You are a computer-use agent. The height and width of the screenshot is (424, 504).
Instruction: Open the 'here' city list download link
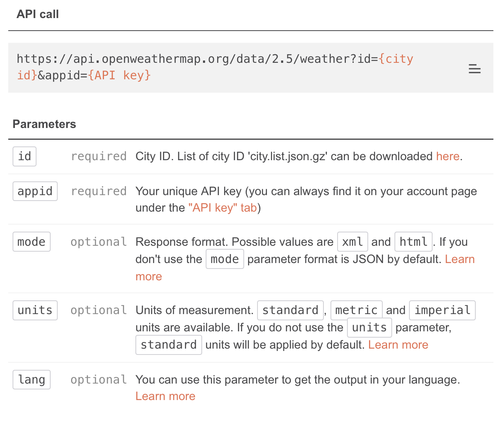(x=448, y=156)
